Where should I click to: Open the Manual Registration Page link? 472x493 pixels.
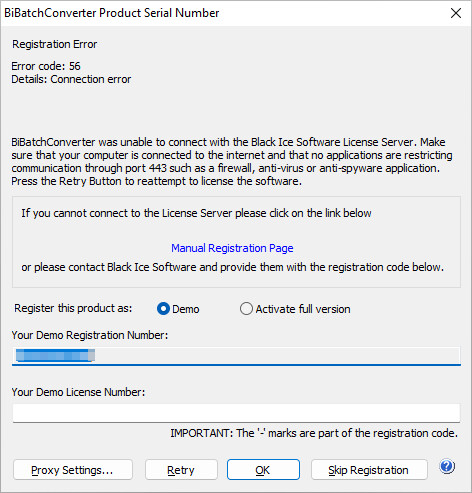pyautogui.click(x=232, y=248)
